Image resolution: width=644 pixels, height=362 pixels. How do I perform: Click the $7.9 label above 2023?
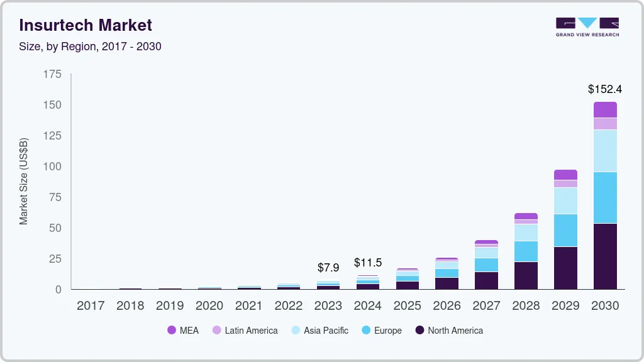(x=328, y=268)
